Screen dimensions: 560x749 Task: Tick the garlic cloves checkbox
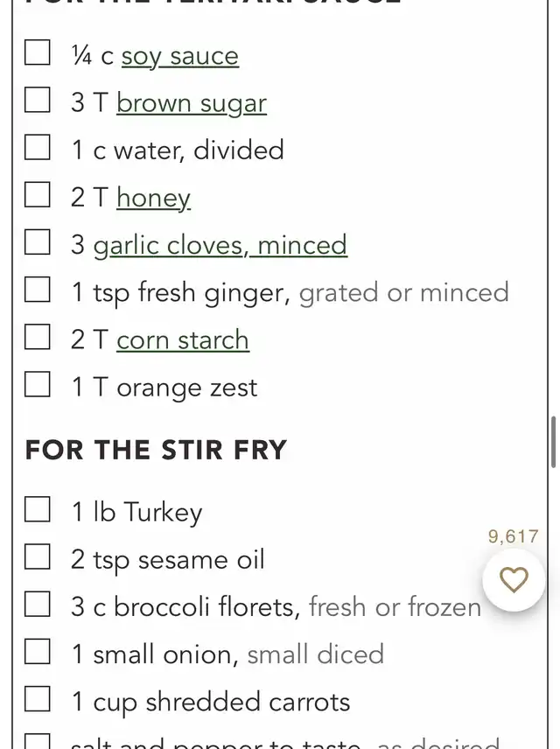pos(38,241)
